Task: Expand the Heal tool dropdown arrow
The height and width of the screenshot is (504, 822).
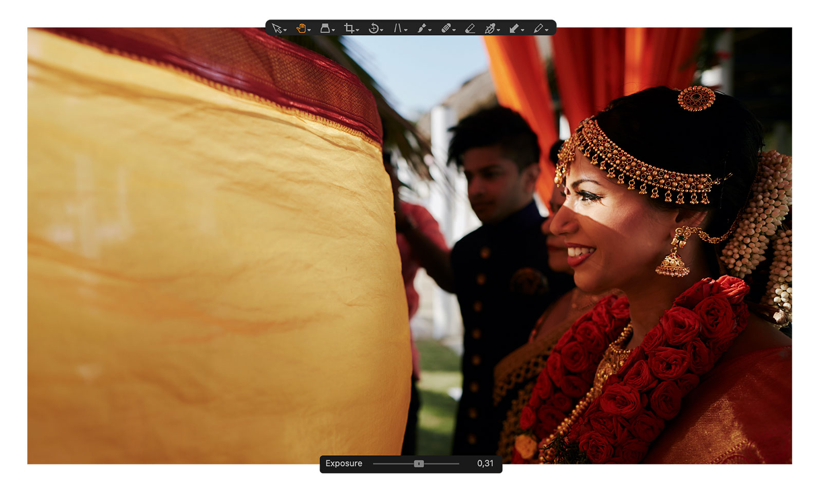Action: [x=454, y=30]
